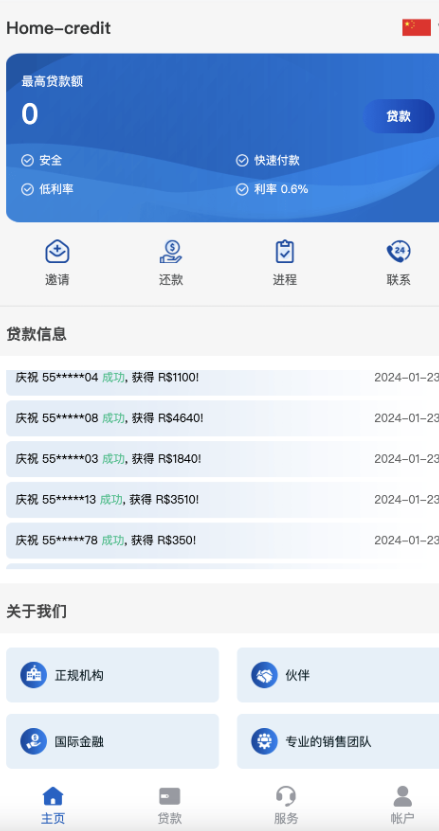Select the loan row for 55*****13 R$3510

[223, 500]
